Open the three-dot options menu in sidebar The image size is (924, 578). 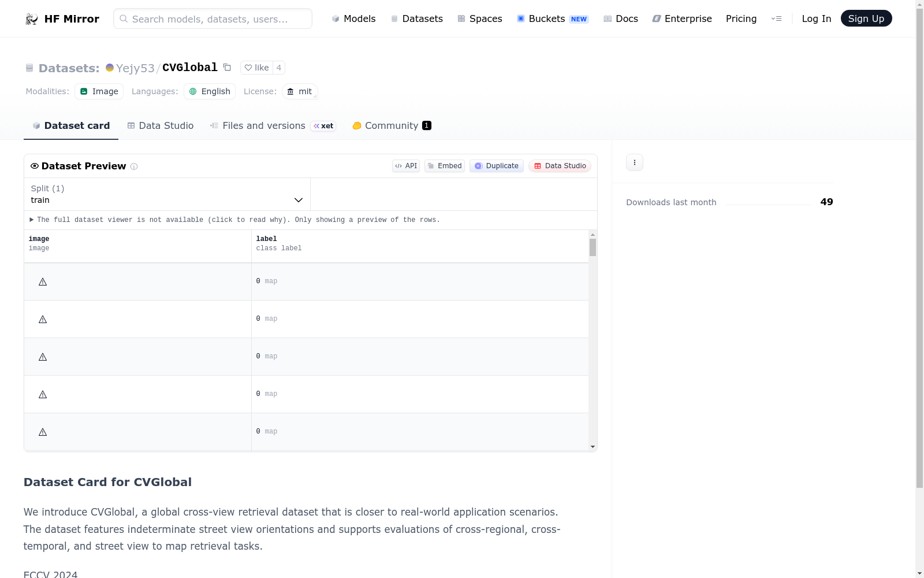click(635, 162)
